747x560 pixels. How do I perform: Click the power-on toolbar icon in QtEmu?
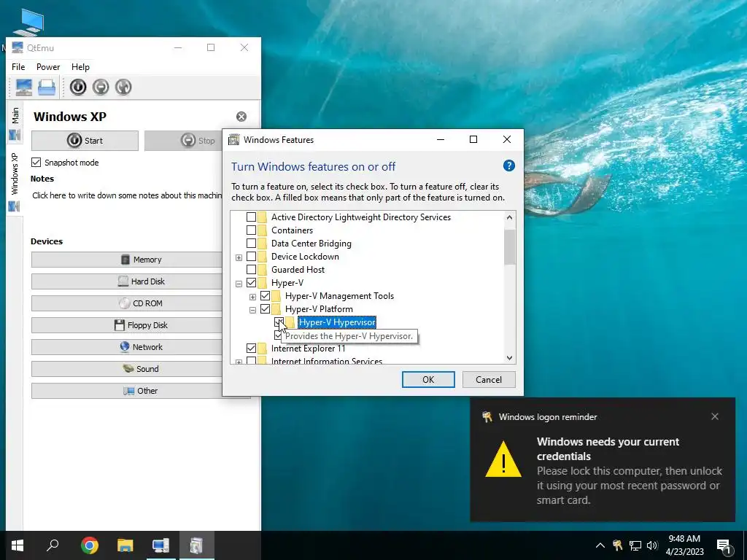(x=78, y=87)
